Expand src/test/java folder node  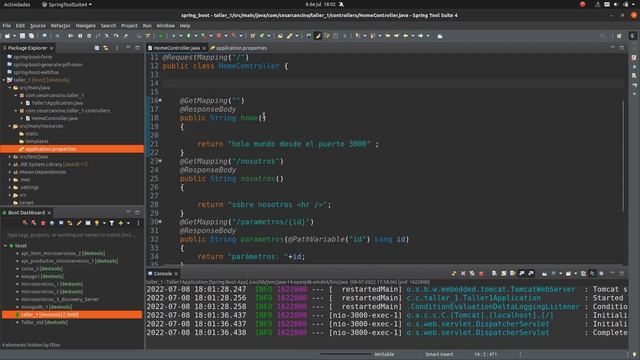[x=10, y=157]
